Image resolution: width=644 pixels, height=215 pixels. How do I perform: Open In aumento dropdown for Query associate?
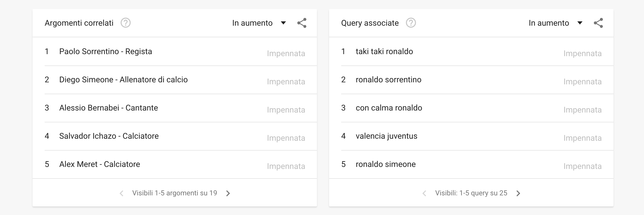(555, 23)
